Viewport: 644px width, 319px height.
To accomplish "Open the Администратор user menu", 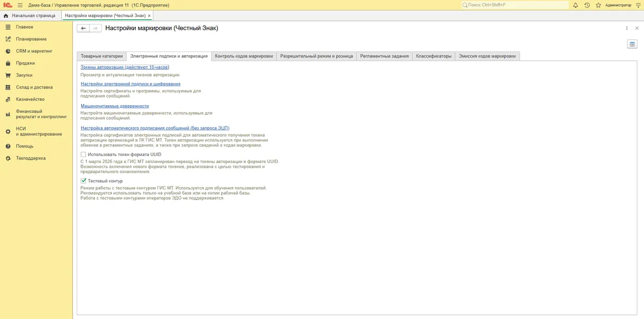I will click(618, 5).
